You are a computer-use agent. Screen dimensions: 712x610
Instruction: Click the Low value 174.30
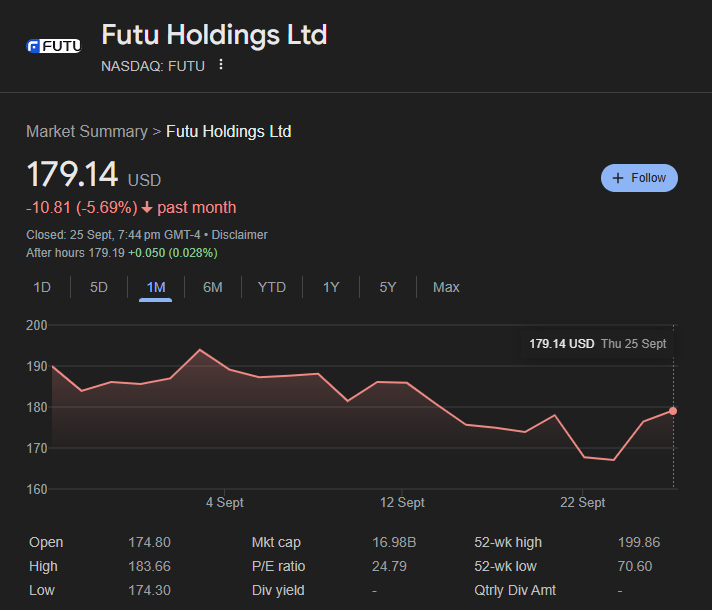149,590
